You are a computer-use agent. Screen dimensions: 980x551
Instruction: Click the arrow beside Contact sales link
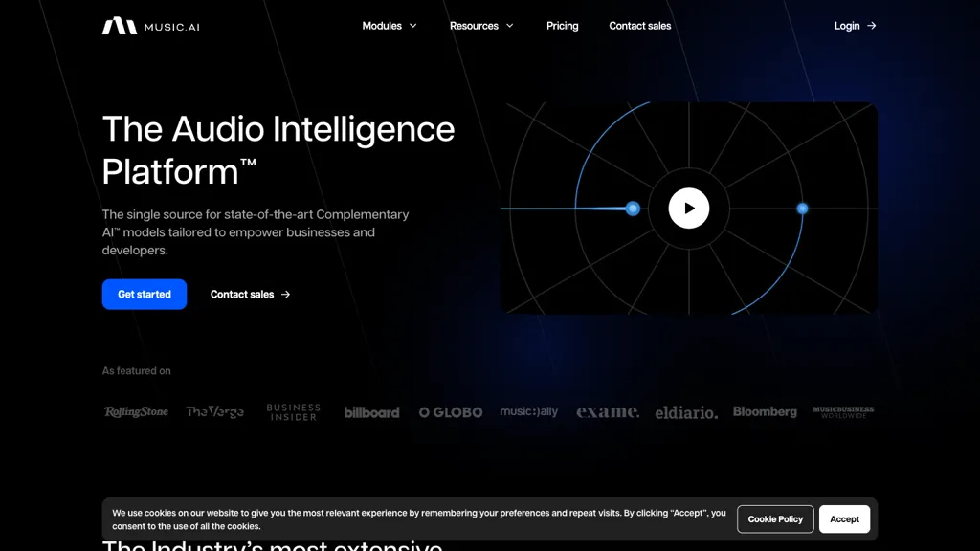[x=284, y=295]
